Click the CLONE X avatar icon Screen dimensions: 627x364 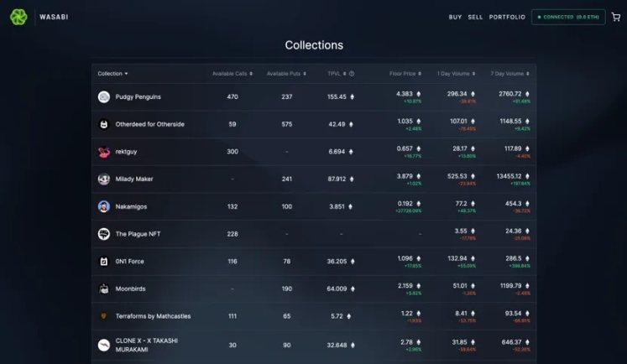click(x=104, y=345)
